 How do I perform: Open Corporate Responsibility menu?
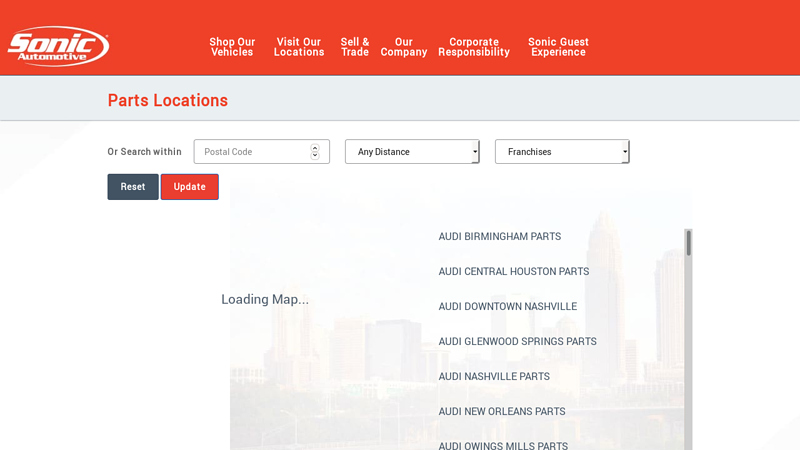click(474, 47)
